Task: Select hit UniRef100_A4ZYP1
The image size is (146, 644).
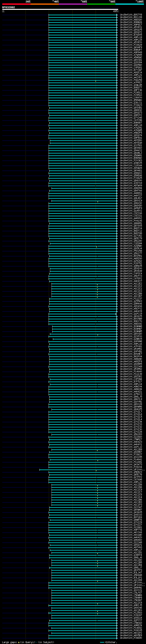Action: (131, 77)
